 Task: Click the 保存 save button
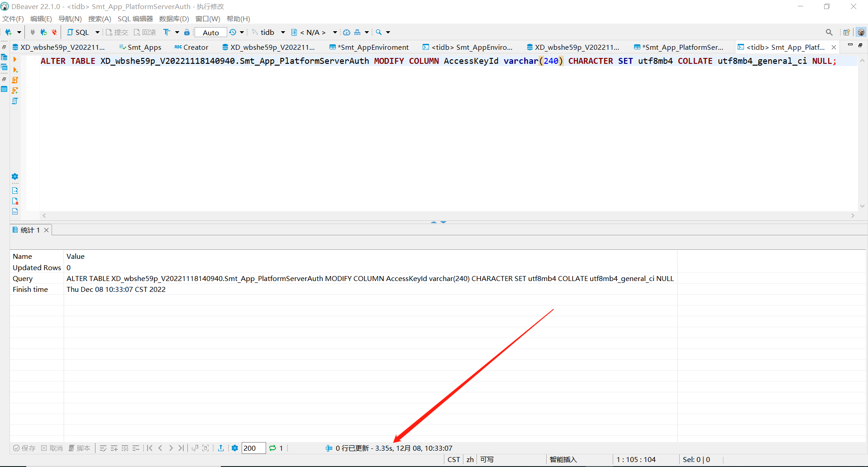24,448
